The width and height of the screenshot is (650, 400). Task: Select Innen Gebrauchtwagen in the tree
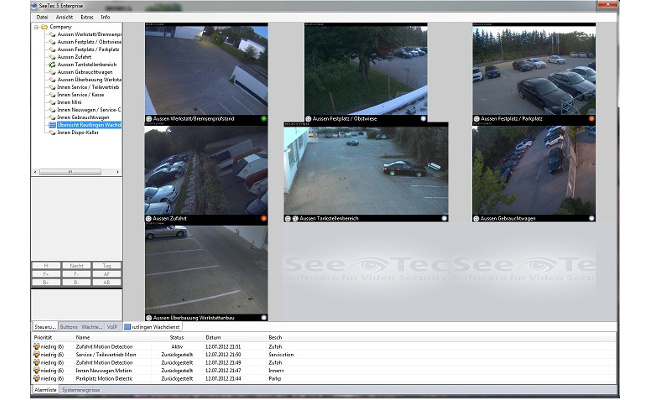(x=83, y=117)
